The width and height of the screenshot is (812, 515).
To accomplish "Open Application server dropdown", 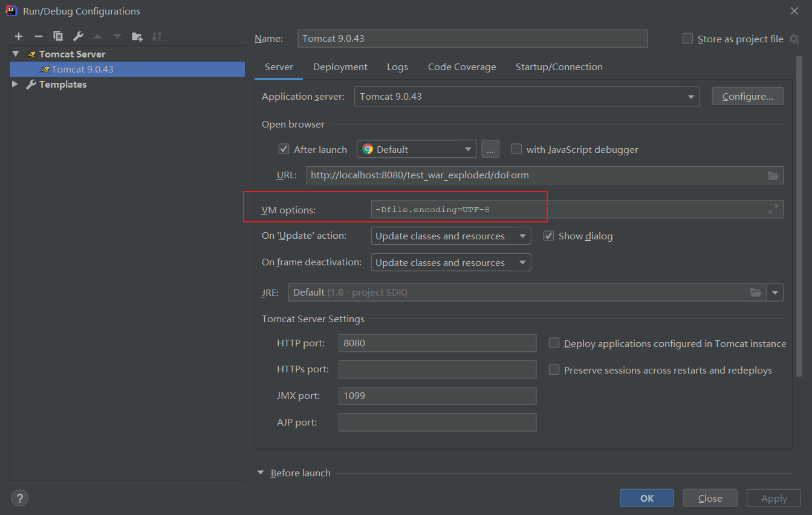I will pos(527,97).
